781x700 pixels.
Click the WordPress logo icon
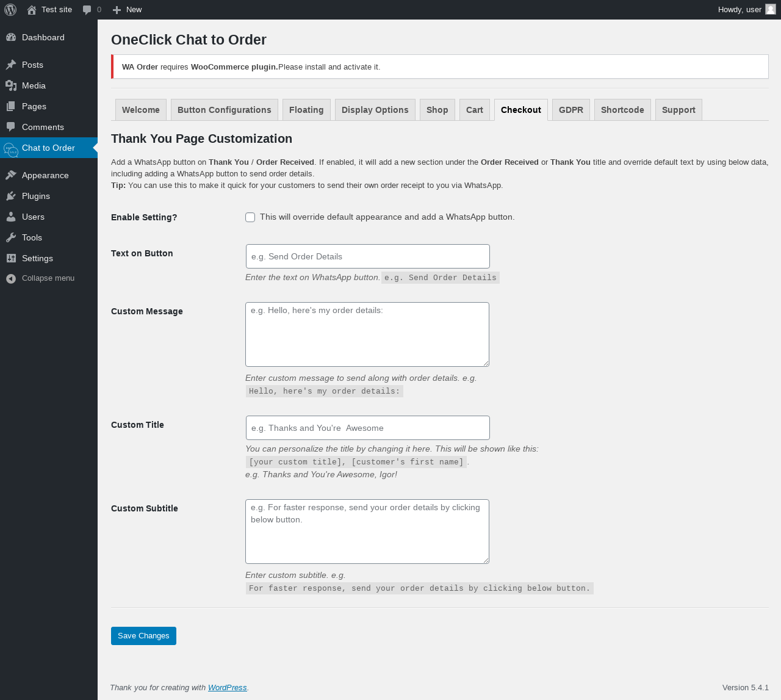pyautogui.click(x=10, y=10)
